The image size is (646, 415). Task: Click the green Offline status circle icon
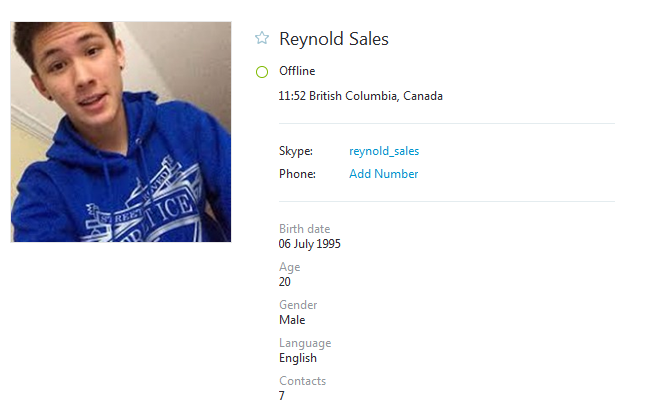(x=262, y=71)
